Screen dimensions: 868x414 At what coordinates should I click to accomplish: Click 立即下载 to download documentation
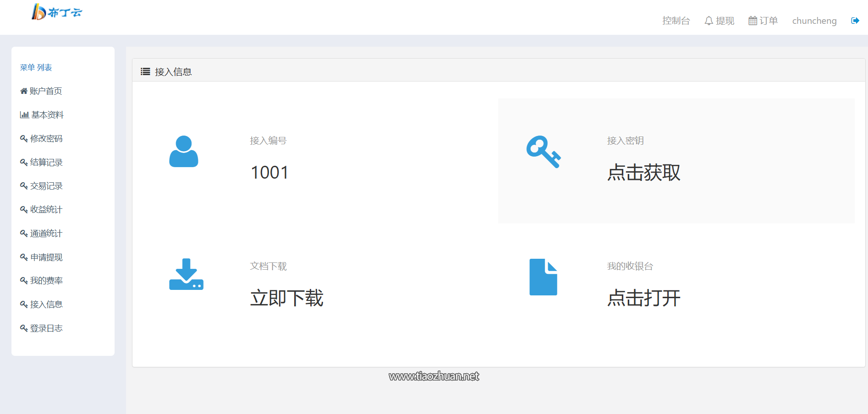point(287,298)
